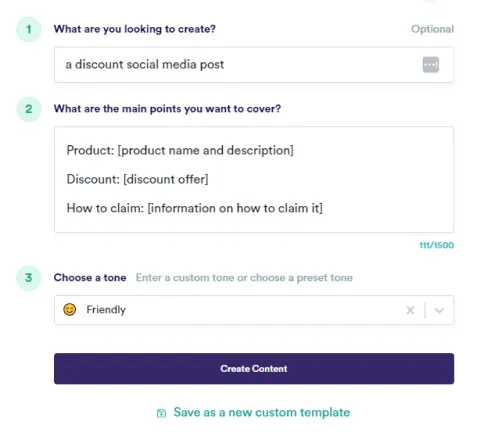Click the ellipsis icon inside the first input
Image resolution: width=491 pixels, height=435 pixels.
pyautogui.click(x=431, y=65)
